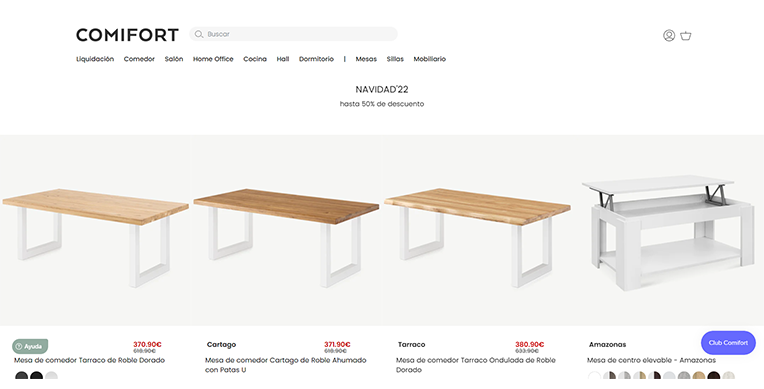Pick the light oak Amazonas color swatch
764x389 pixels.
coord(699,376)
